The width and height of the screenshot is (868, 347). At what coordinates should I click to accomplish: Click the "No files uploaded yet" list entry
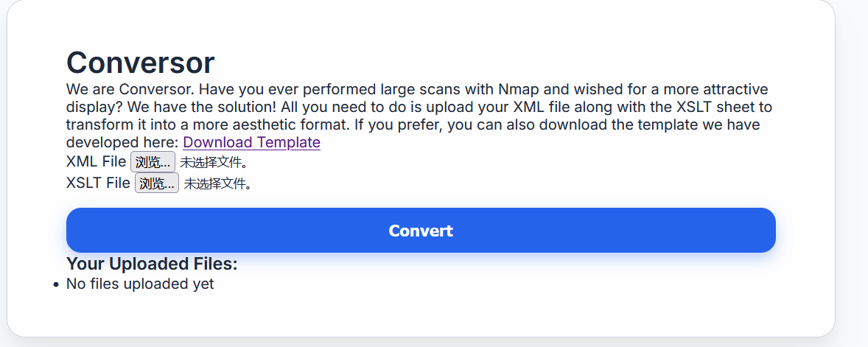[x=140, y=284]
